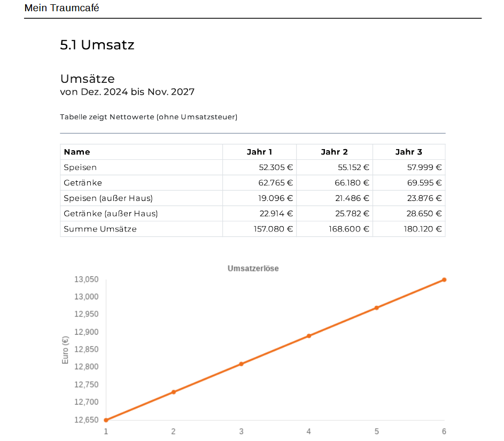Click the 12,650 y-axis label
The image size is (504, 441).
pos(86,420)
